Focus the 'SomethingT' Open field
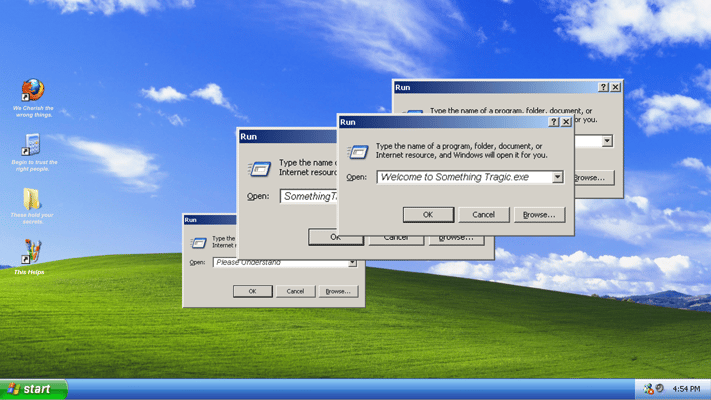This screenshot has height=400, width=711. tap(309, 196)
